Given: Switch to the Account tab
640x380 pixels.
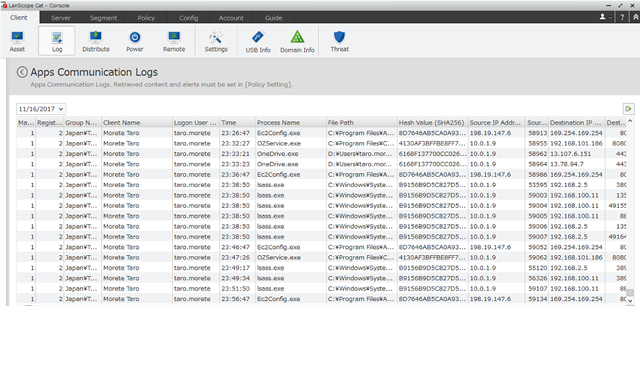Looking at the screenshot, I should click(x=231, y=18).
